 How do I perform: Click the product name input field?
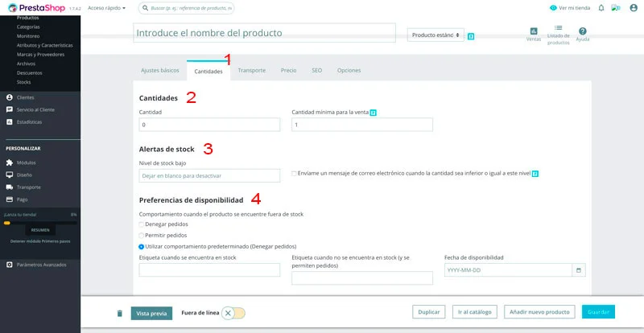[x=265, y=33]
